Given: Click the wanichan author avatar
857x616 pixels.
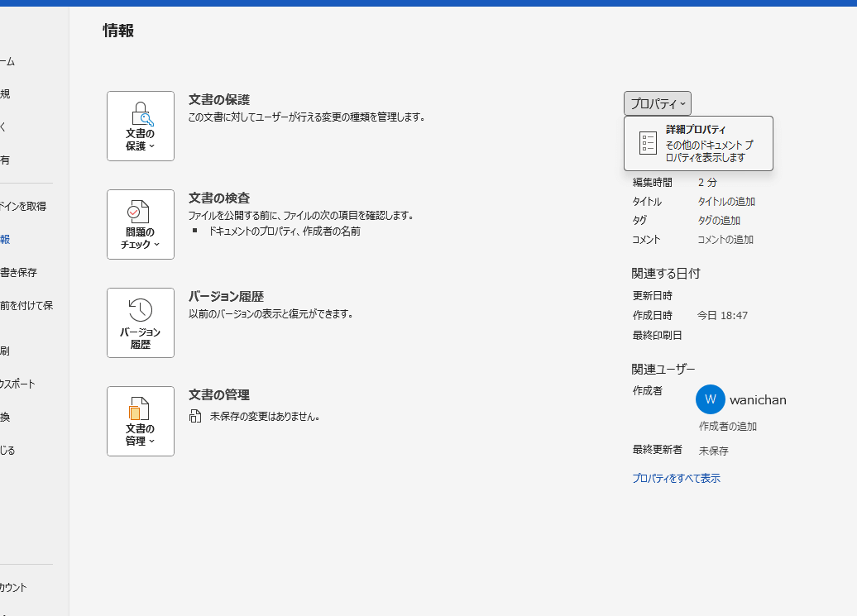Looking at the screenshot, I should [x=710, y=399].
